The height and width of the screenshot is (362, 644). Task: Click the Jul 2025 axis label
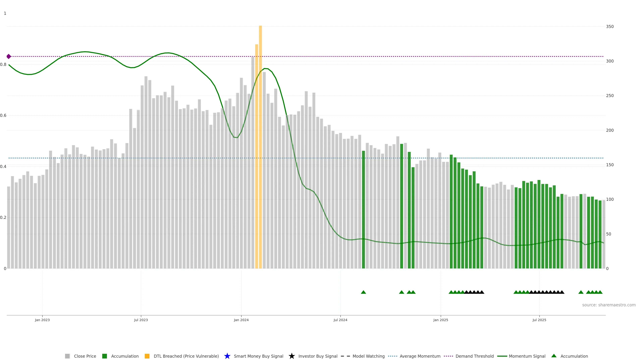[539, 320]
